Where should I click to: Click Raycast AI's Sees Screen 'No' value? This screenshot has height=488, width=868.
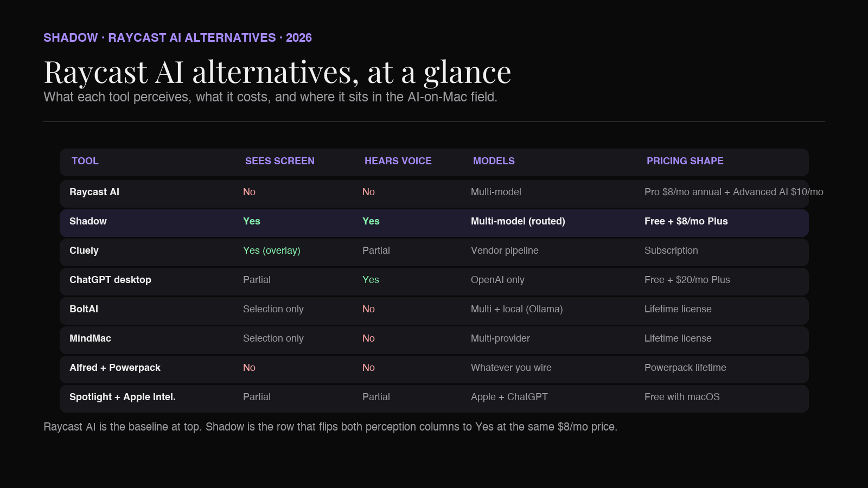point(249,192)
